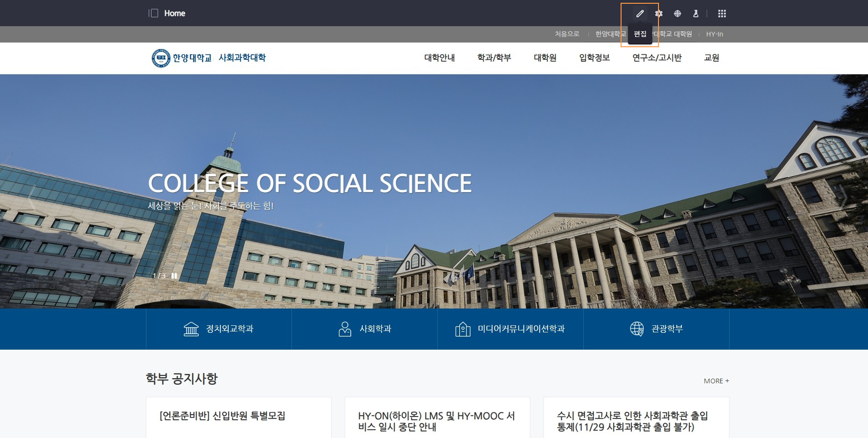Expand the 대학안내 navigation menu

pyautogui.click(x=439, y=58)
